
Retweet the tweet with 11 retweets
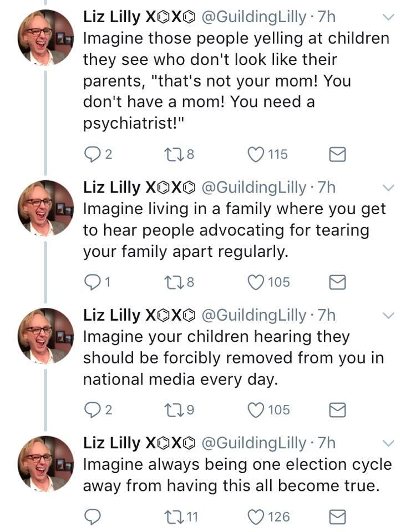pyautogui.click(x=172, y=517)
